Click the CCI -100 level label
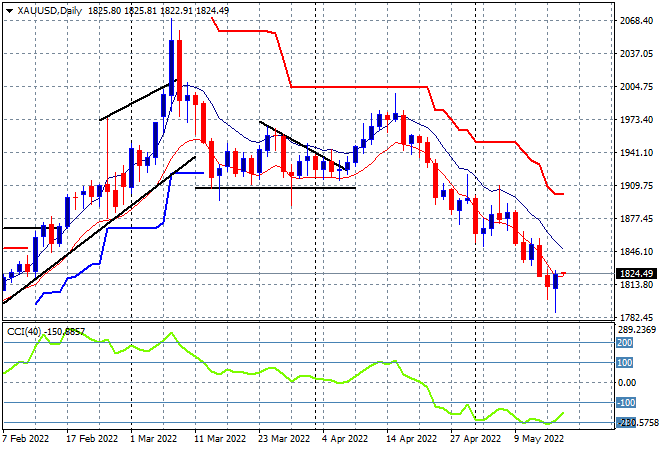660x450 pixels. click(625, 402)
